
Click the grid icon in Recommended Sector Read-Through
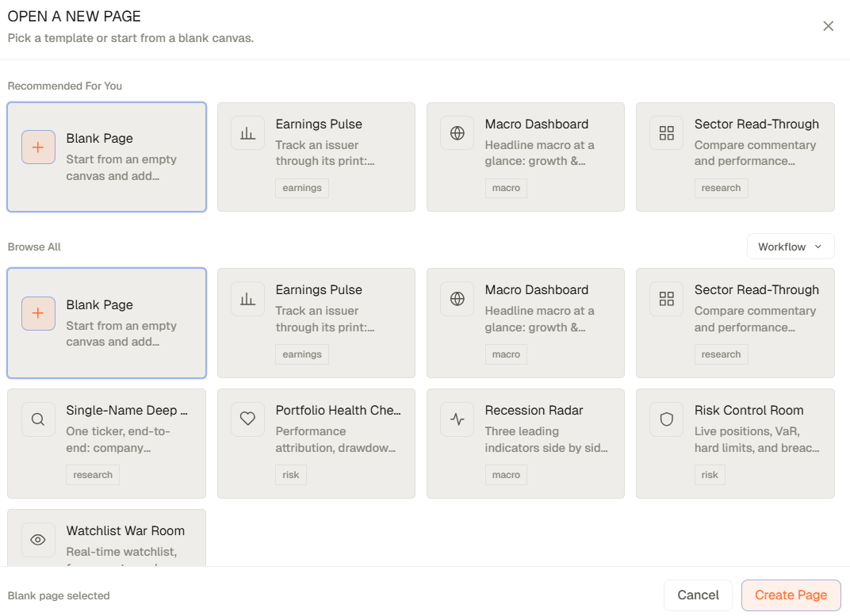(666, 132)
